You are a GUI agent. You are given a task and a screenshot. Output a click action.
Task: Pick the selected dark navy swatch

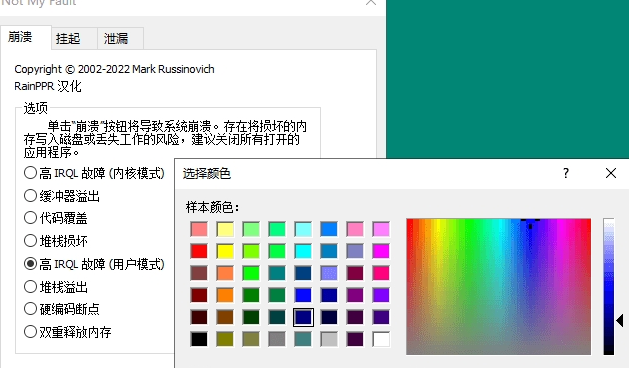click(x=303, y=317)
